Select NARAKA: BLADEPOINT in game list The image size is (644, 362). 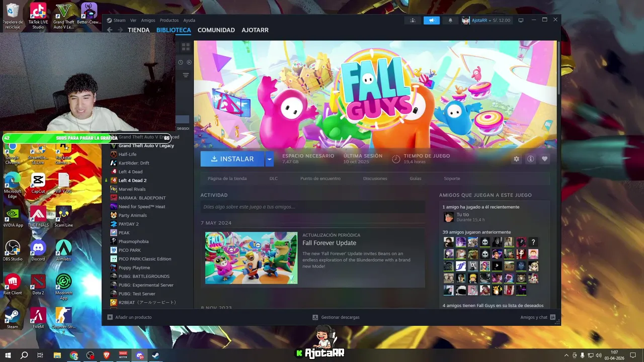tap(142, 198)
